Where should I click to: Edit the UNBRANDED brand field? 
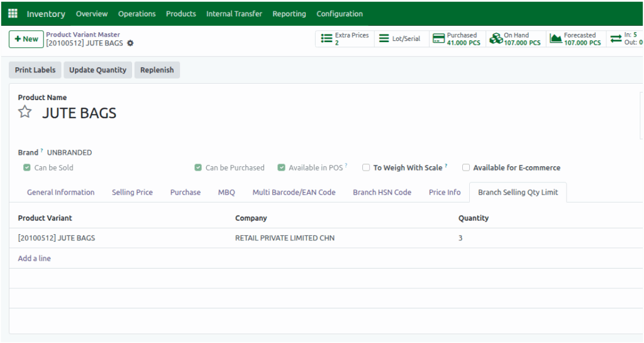coord(69,152)
